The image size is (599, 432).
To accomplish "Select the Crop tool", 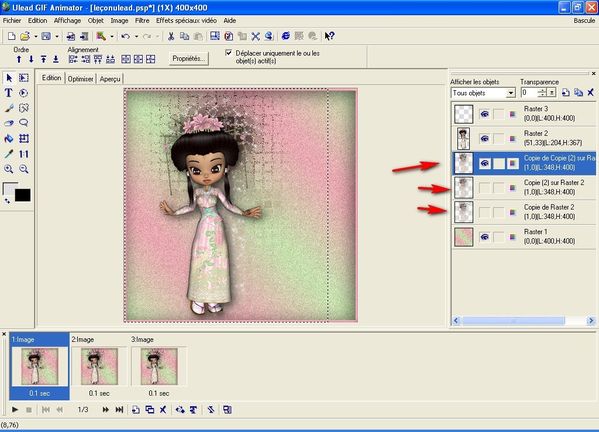I will coord(24,138).
